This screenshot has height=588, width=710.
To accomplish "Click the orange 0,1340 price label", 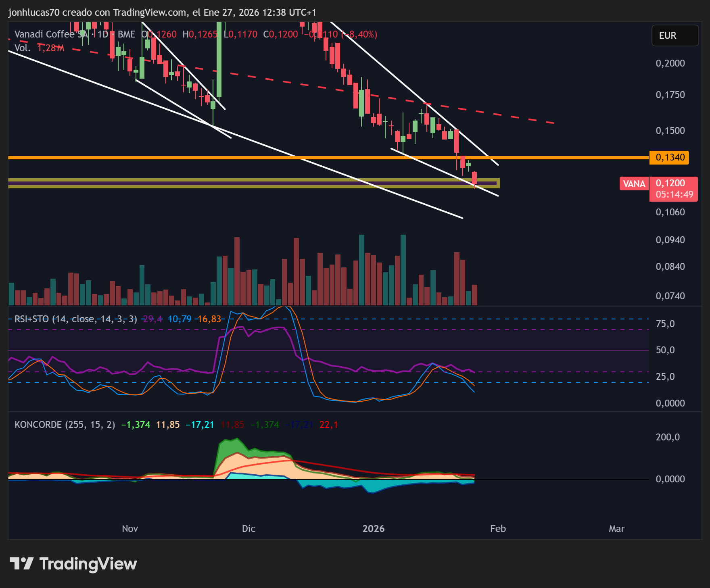I will coord(669,157).
